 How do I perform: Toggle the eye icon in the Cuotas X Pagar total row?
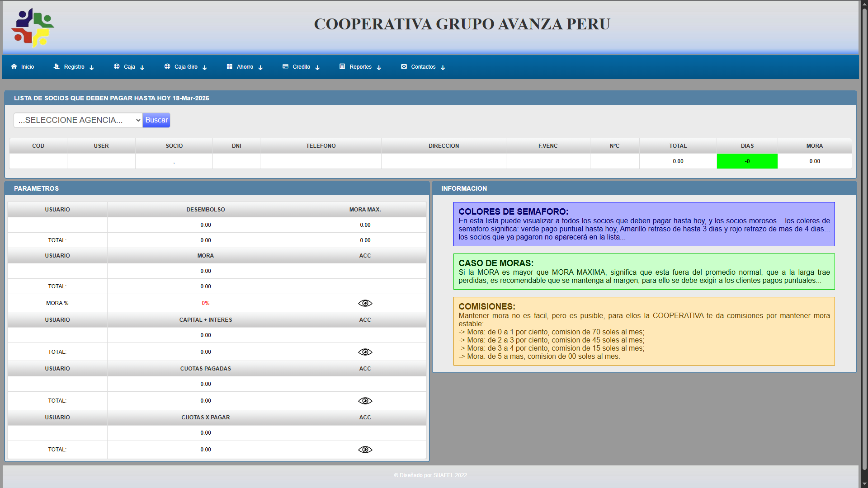(x=365, y=450)
